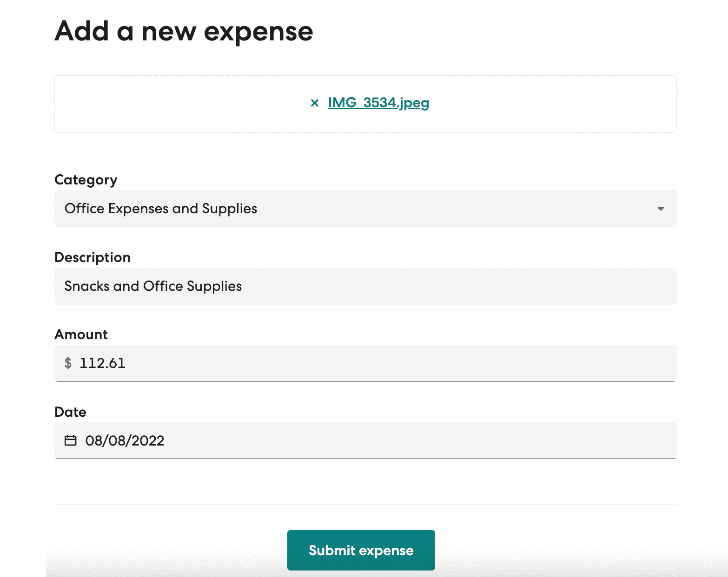Viewport: 728px width, 577px height.
Task: Click into the Amount input field
Action: point(365,363)
